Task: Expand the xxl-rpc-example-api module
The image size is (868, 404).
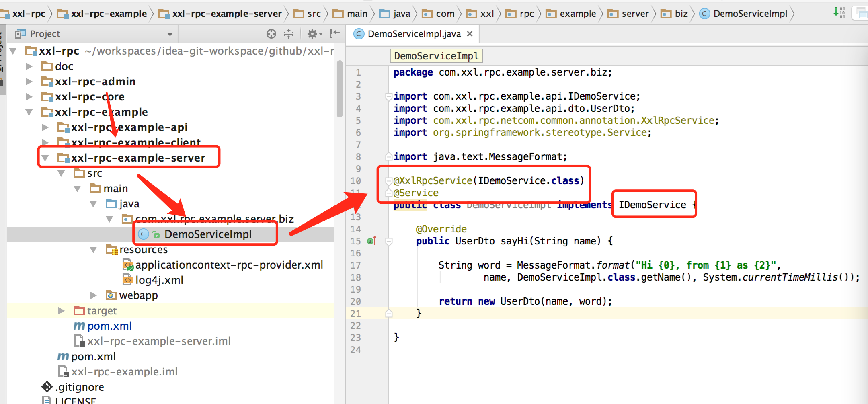Action: (45, 127)
